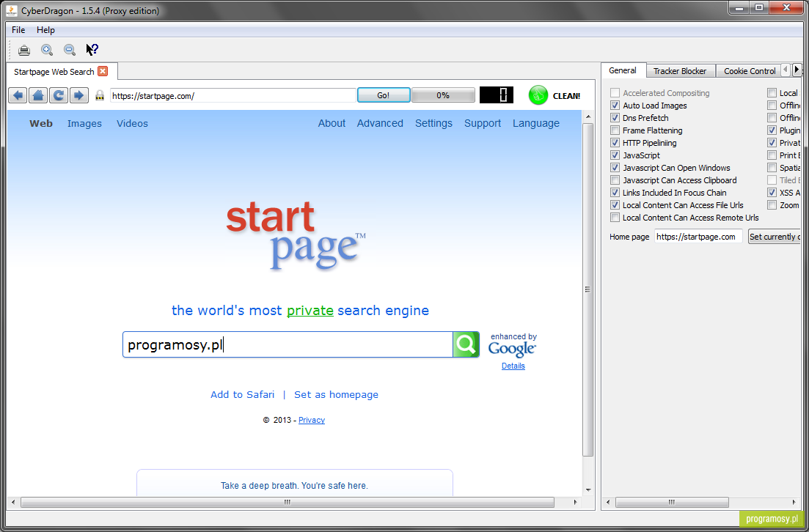Enable Local Content Can Access Remote Urls

pos(615,218)
